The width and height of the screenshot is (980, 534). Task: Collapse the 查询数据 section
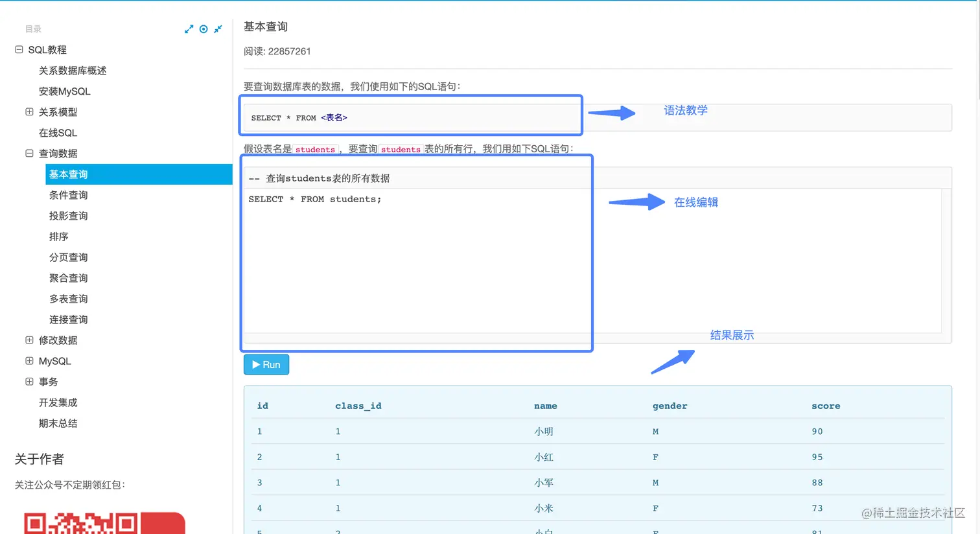29,153
